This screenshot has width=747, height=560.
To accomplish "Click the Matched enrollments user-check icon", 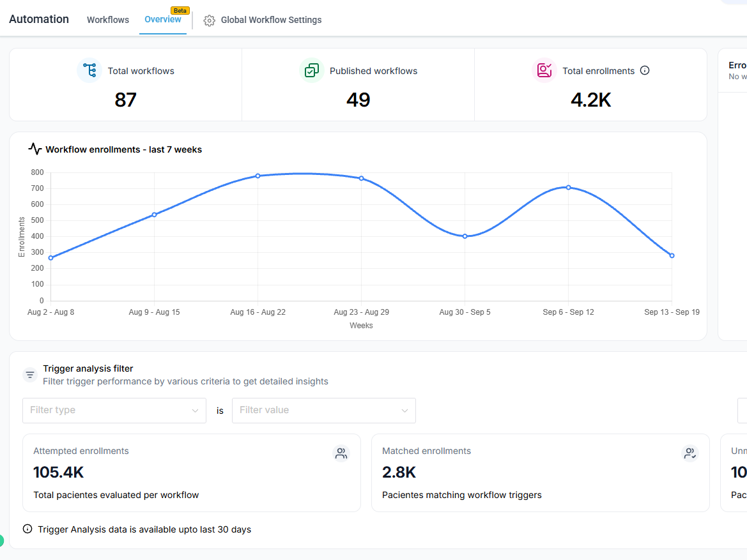I will point(690,453).
